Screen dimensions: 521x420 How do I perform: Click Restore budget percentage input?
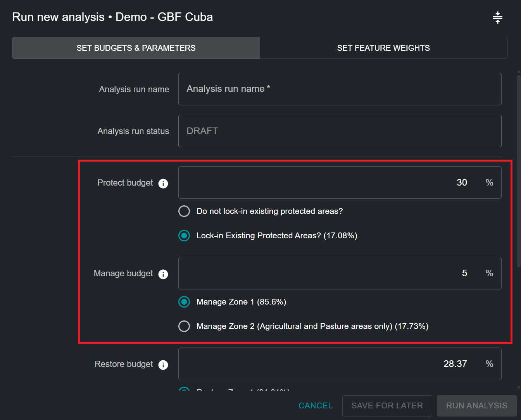(330, 364)
